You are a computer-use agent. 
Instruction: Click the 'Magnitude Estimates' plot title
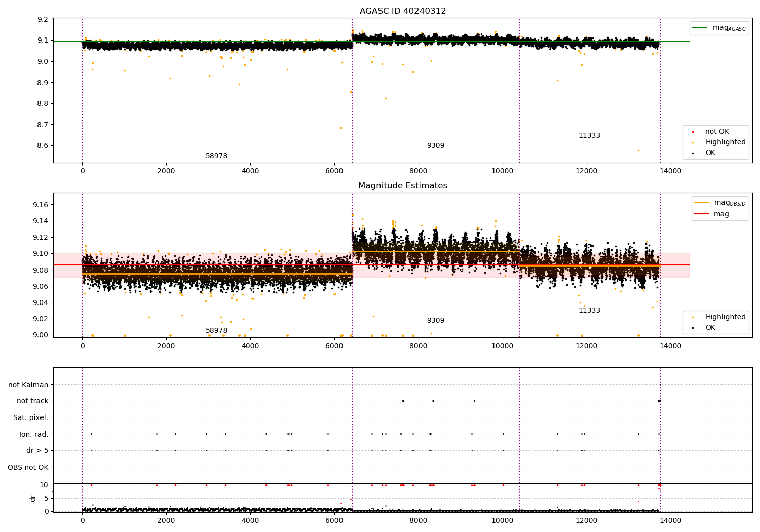(403, 186)
